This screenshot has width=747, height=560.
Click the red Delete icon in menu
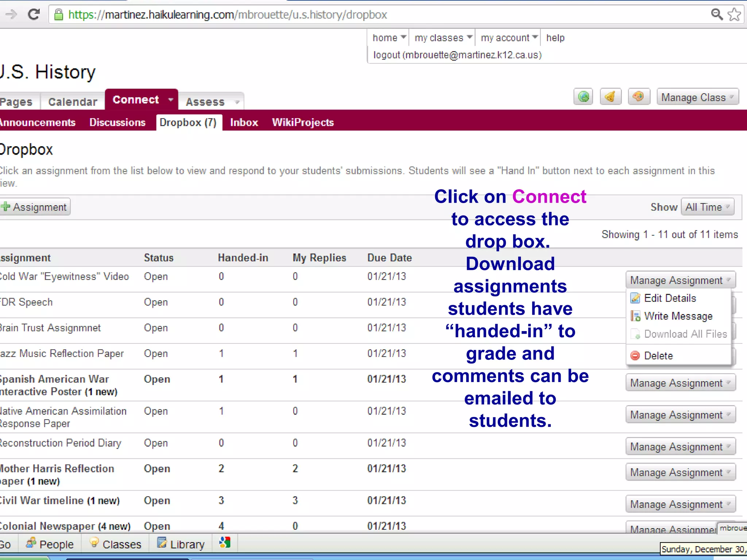[635, 355]
